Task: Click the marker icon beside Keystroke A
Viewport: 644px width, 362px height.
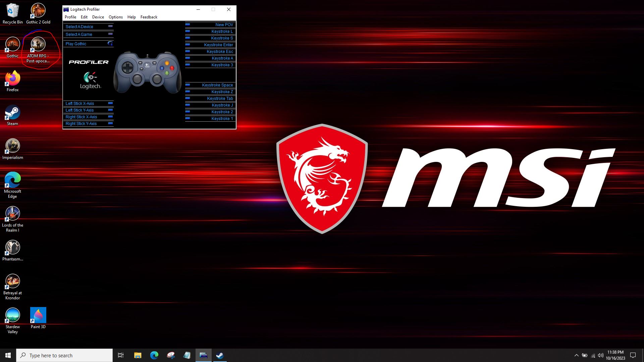Action: tap(188, 58)
